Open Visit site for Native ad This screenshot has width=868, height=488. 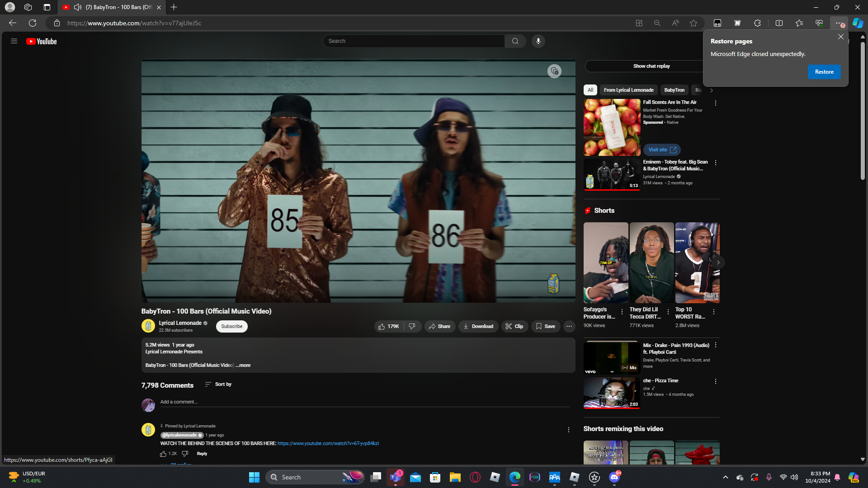pyautogui.click(x=662, y=150)
